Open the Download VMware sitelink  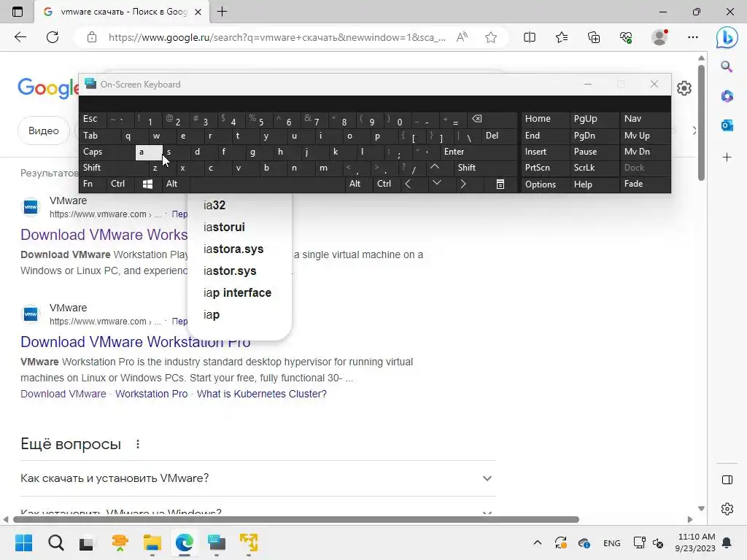pos(63,394)
